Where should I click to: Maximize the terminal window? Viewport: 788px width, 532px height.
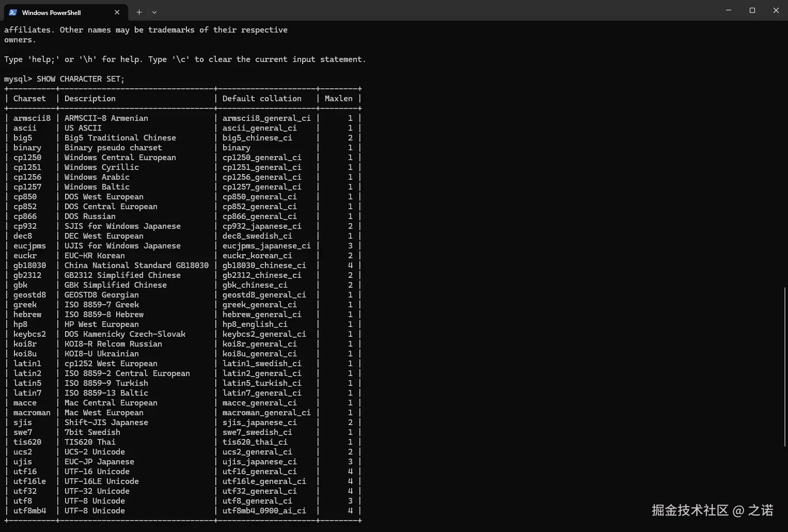pyautogui.click(x=752, y=10)
